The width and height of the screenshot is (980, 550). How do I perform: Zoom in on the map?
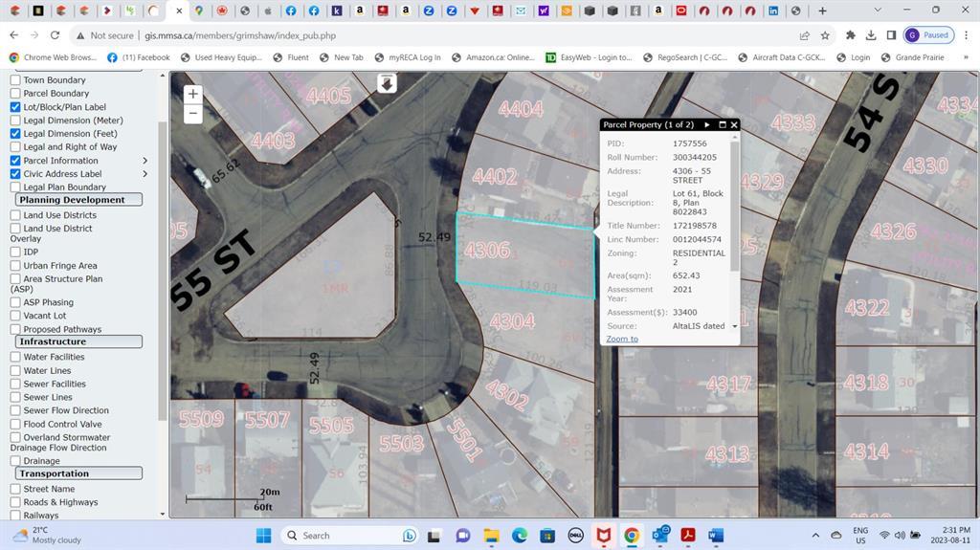(193, 94)
